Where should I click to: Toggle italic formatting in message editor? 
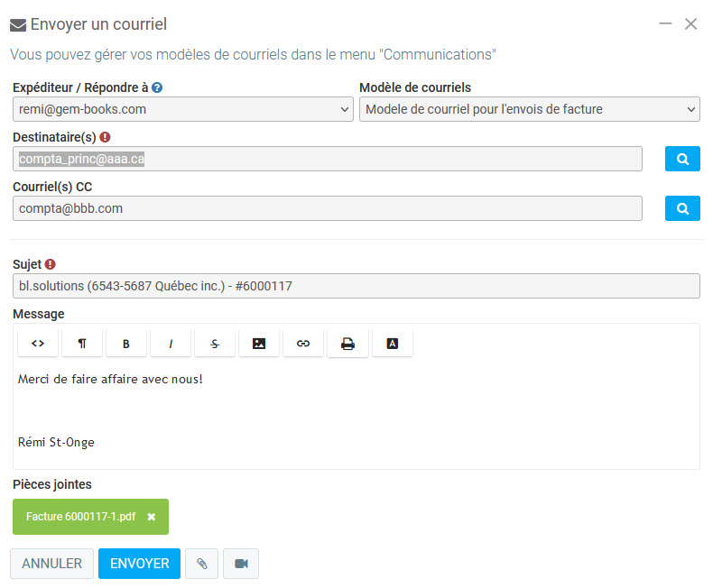[171, 344]
